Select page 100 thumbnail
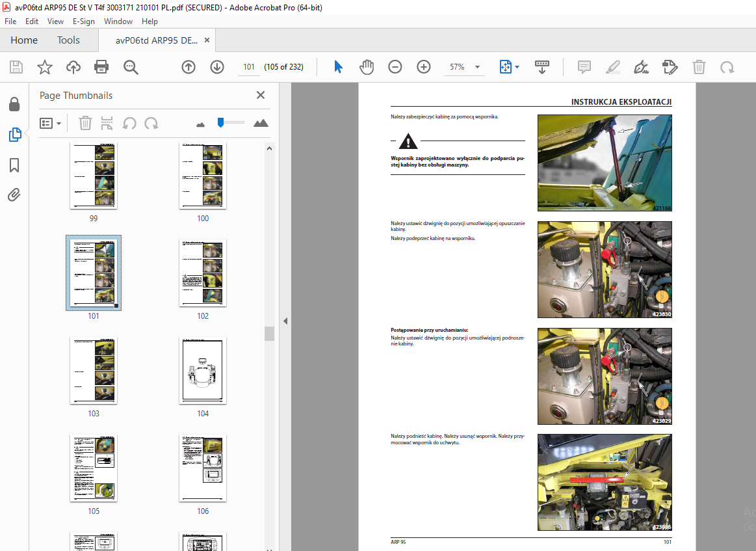Screen dimensions: 756x551 coord(203,176)
